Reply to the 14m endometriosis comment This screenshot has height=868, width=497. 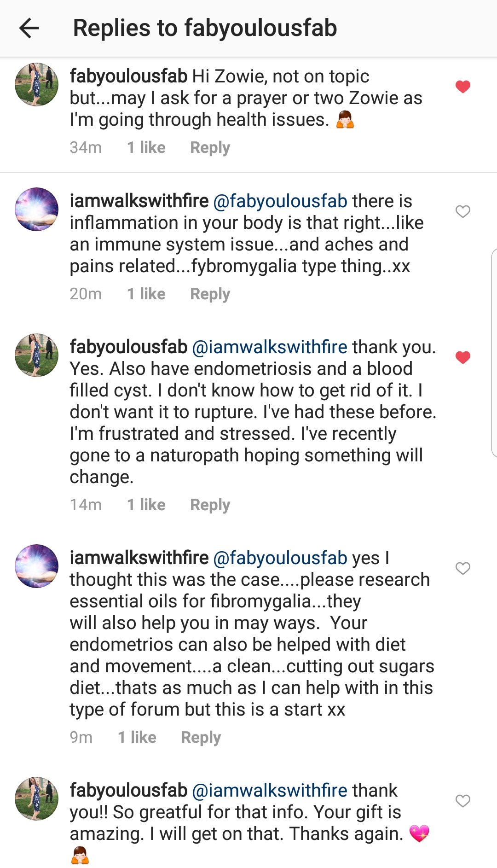point(210,505)
